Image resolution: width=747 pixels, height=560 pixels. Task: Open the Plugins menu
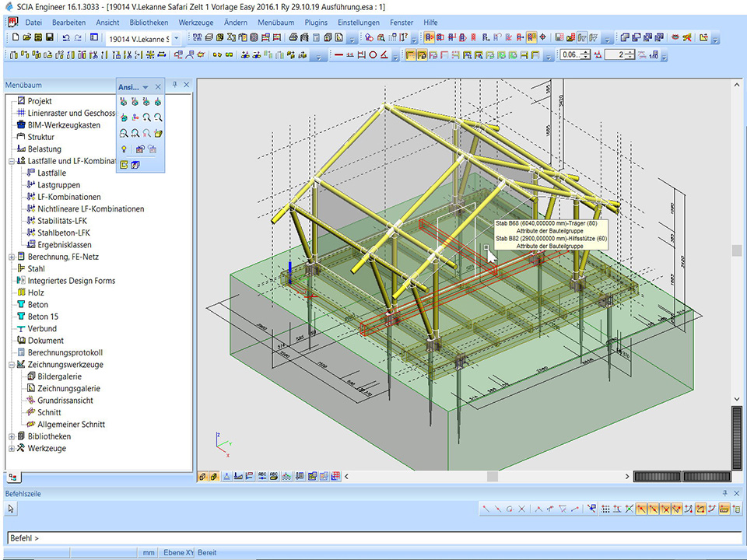click(x=316, y=23)
